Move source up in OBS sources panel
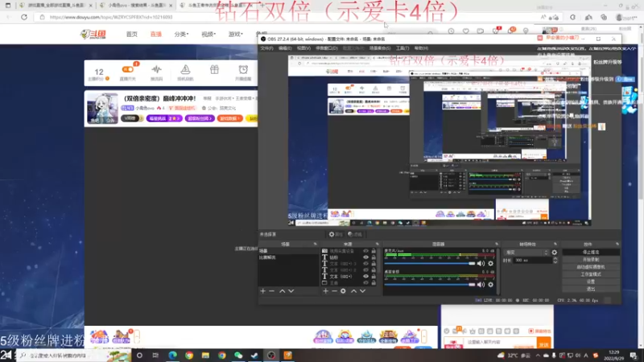 pyautogui.click(x=353, y=291)
